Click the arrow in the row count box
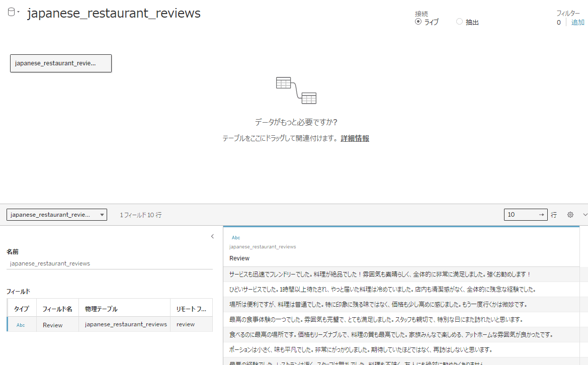Screen dimensions: 588x365 (x=541, y=215)
